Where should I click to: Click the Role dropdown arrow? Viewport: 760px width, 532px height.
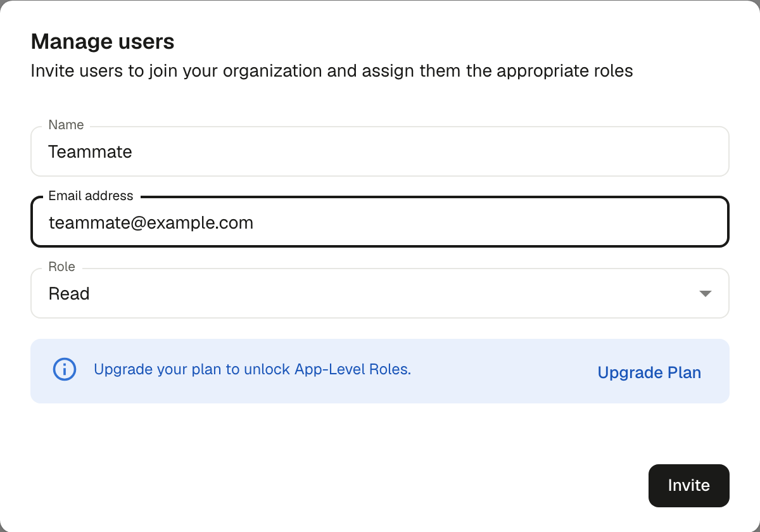pos(705,294)
